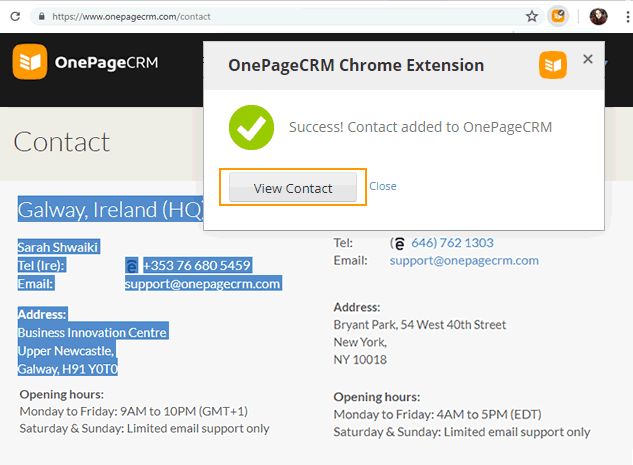Click the orange OnePageCRM logo in the extension popup

click(553, 65)
